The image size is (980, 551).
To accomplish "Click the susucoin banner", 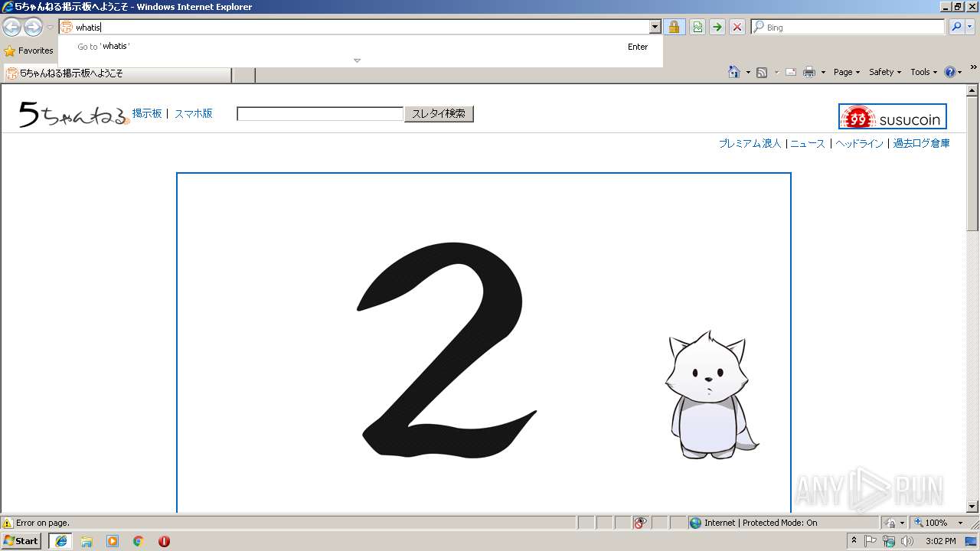I will [x=893, y=116].
